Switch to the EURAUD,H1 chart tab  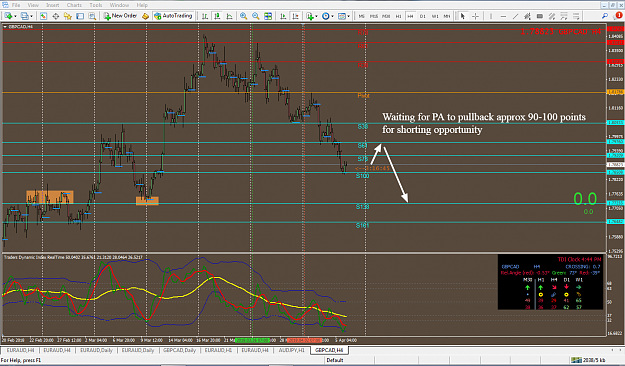(x=218, y=350)
